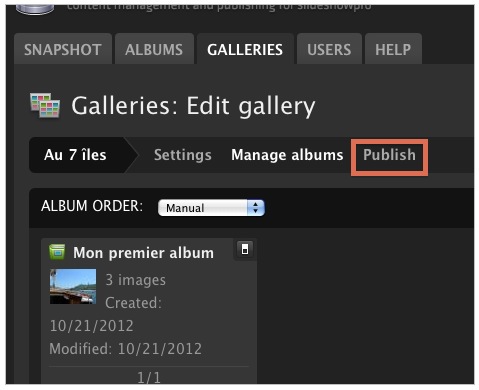
Task: Open the gallery Settings link
Action: click(x=183, y=155)
